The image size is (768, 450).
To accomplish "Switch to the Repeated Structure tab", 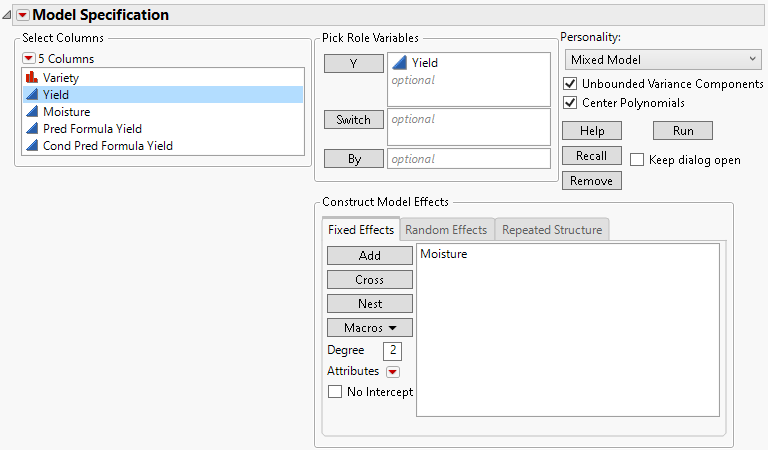I will click(x=552, y=230).
